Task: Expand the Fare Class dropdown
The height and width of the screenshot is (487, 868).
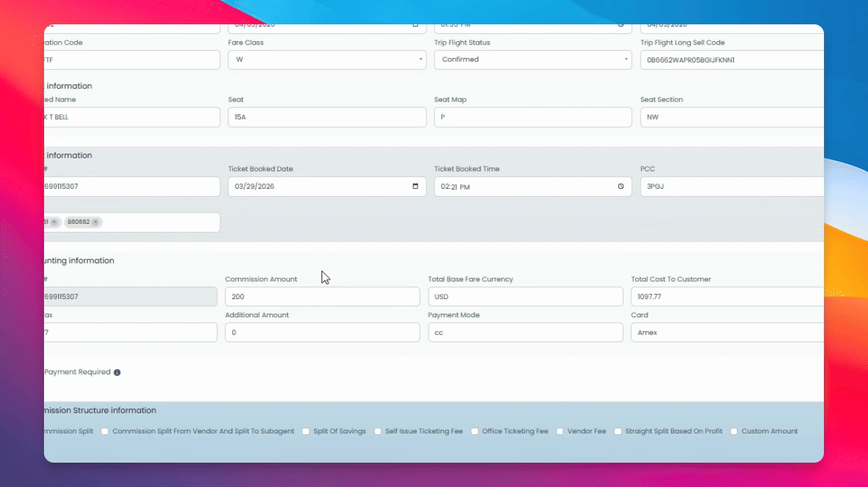Action: [327, 60]
